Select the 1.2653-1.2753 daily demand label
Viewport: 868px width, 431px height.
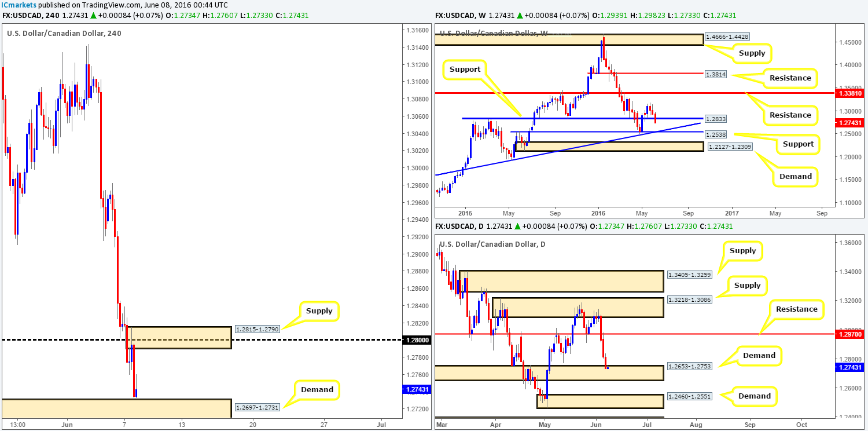(x=690, y=366)
